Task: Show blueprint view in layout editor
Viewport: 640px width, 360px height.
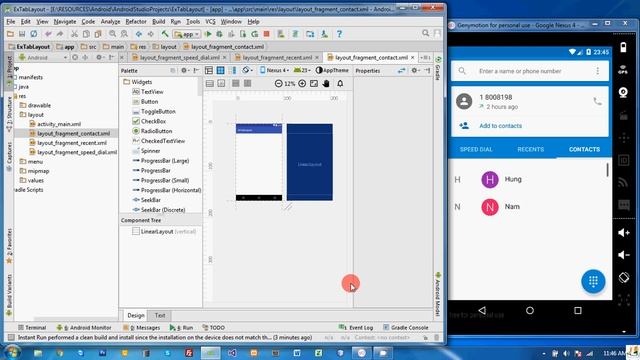Action: [x=221, y=71]
